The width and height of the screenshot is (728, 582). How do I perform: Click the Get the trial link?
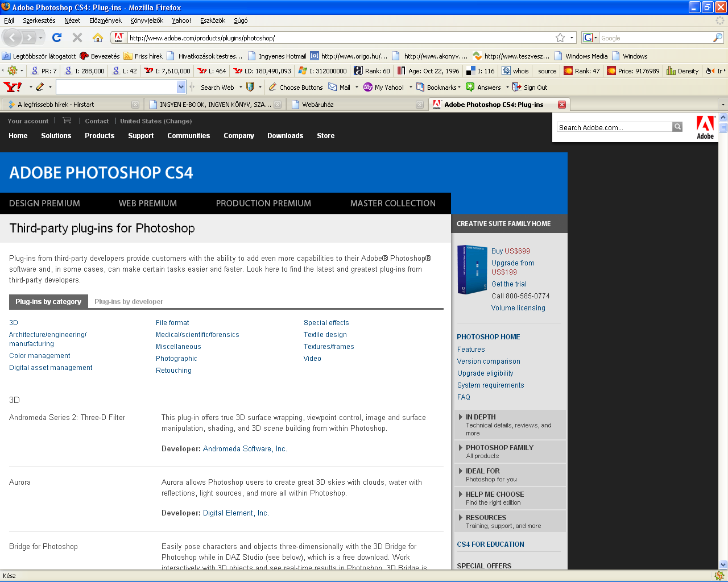pos(509,284)
